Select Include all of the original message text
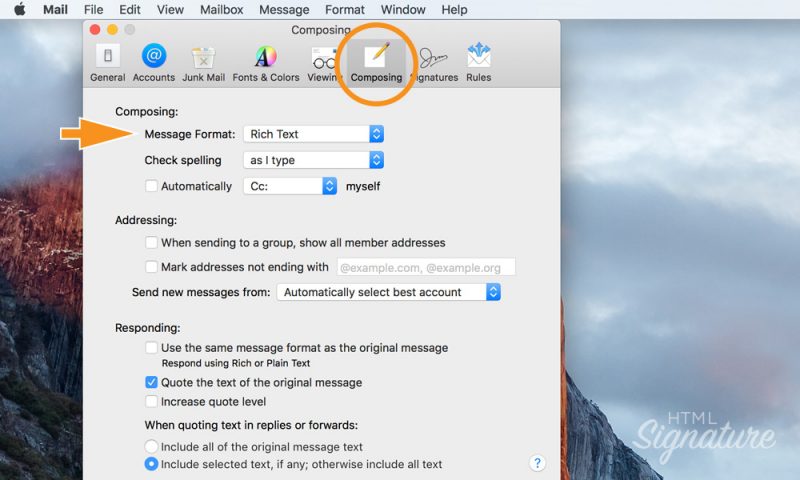The image size is (800, 480). click(151, 446)
